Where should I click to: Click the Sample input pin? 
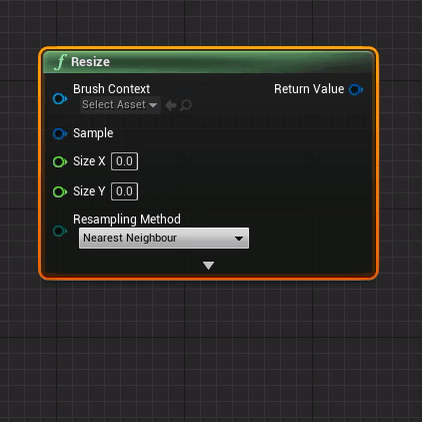[x=60, y=134]
